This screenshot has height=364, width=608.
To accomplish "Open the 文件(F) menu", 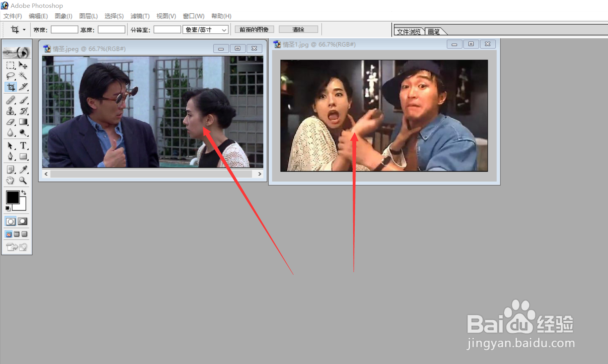I will 13,16.
